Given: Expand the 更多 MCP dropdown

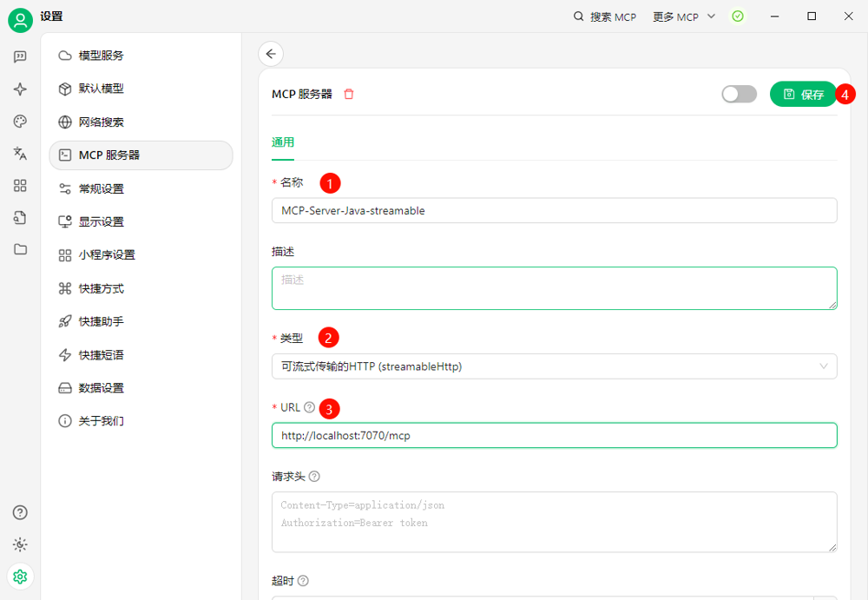Looking at the screenshot, I should point(684,16).
